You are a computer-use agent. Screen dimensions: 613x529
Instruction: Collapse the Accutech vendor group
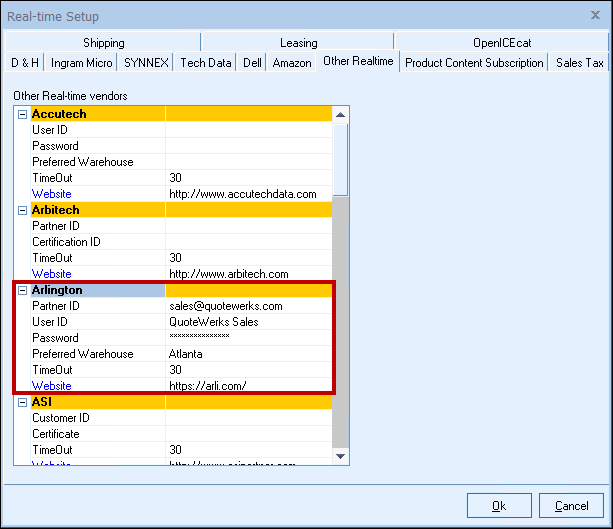pos(23,115)
